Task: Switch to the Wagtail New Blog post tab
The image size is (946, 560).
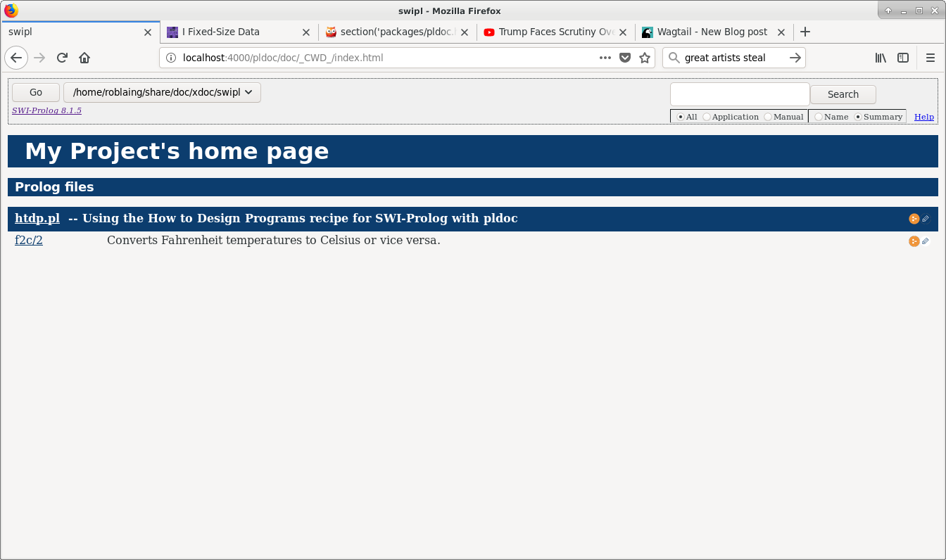Action: [x=714, y=32]
